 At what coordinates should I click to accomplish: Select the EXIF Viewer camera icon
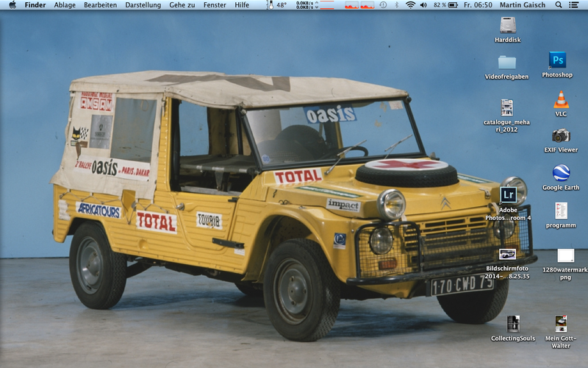561,135
